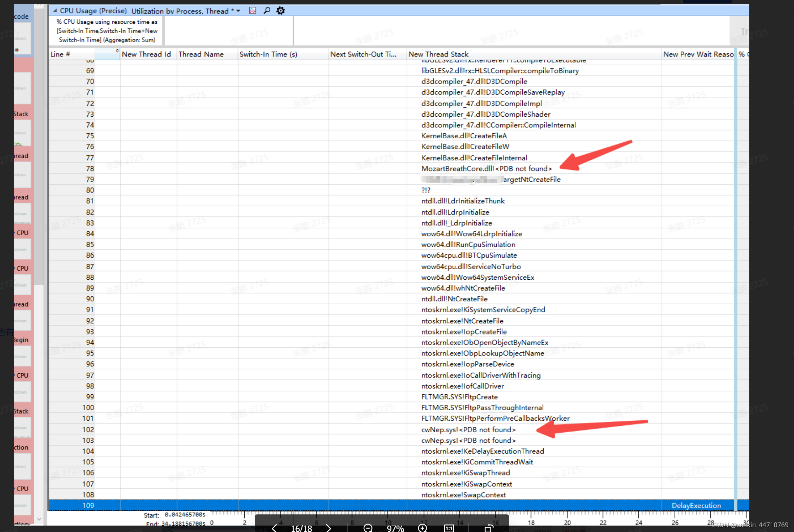Open Utilization by Process, Thread preset dropdown
Screen dimensions: 794x532
(238, 11)
